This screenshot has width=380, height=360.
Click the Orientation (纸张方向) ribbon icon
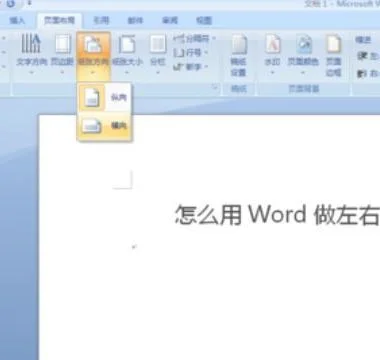coord(93,45)
